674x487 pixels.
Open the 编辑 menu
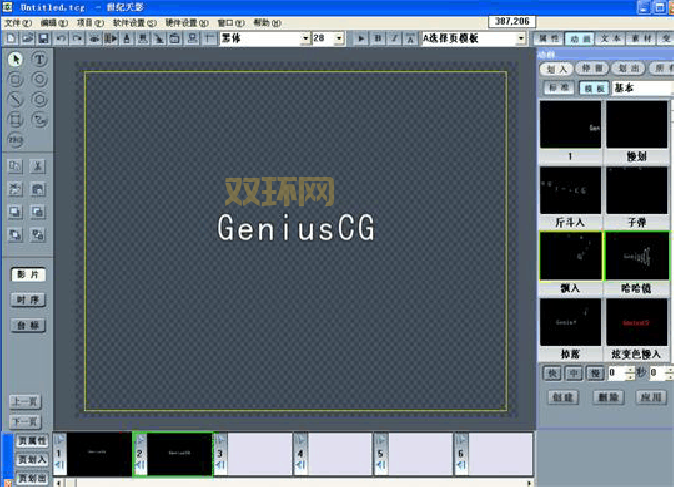[x=54, y=23]
